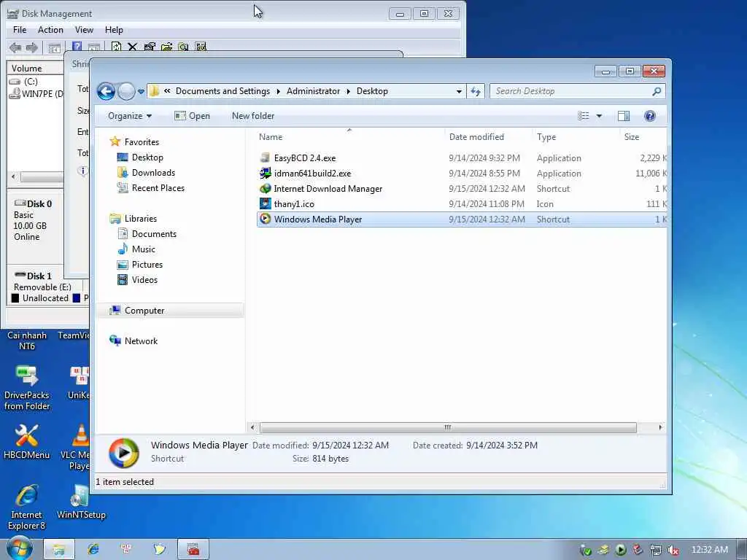Expand the address bar history dropdown
This screenshot has width=747, height=560.
(x=459, y=91)
